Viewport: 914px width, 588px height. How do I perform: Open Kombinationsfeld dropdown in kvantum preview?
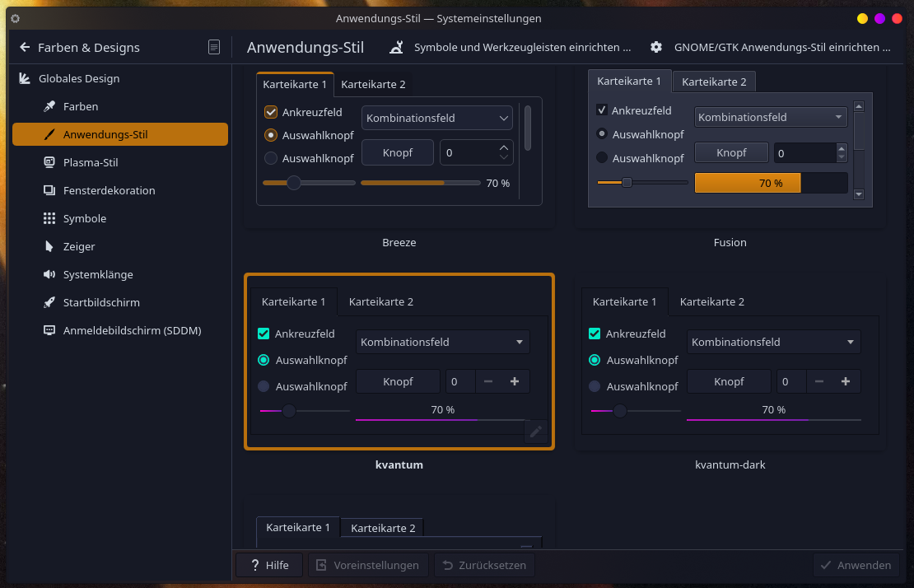click(442, 342)
